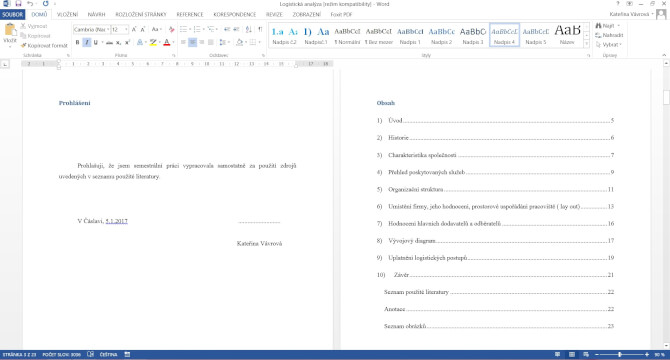Expand the styles gallery
This screenshot has width=670, height=360.
(x=586, y=43)
